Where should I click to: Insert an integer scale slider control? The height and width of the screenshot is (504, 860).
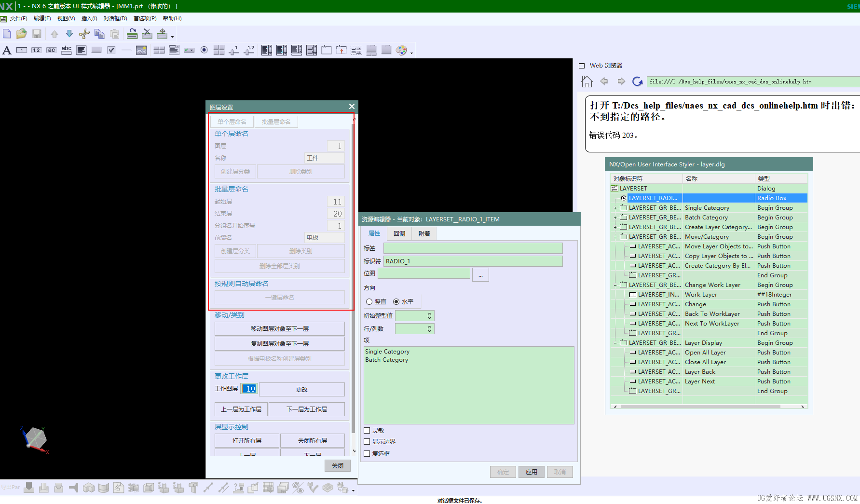coord(234,50)
